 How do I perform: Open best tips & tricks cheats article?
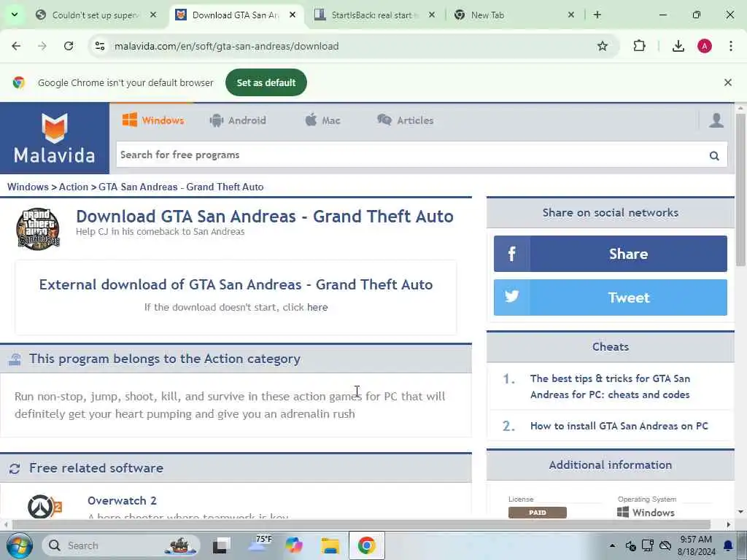[610, 386]
